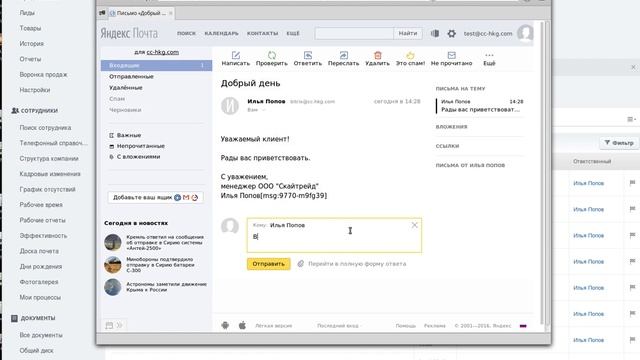This screenshot has width=640, height=360.
Task: Click the attachment paperclip icon
Action: [x=300, y=264]
